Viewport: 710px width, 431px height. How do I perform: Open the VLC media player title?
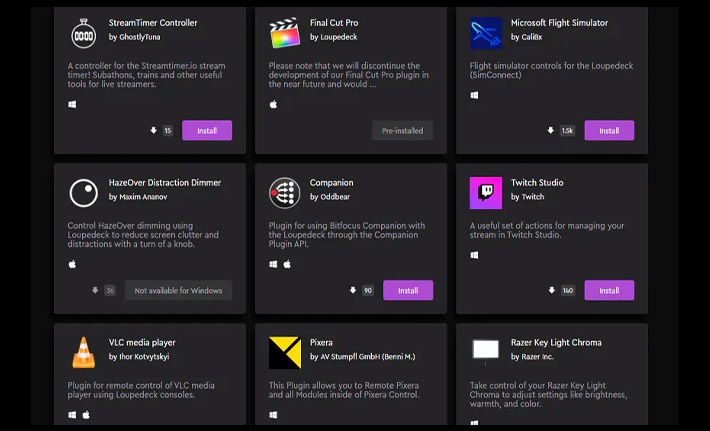tap(142, 342)
